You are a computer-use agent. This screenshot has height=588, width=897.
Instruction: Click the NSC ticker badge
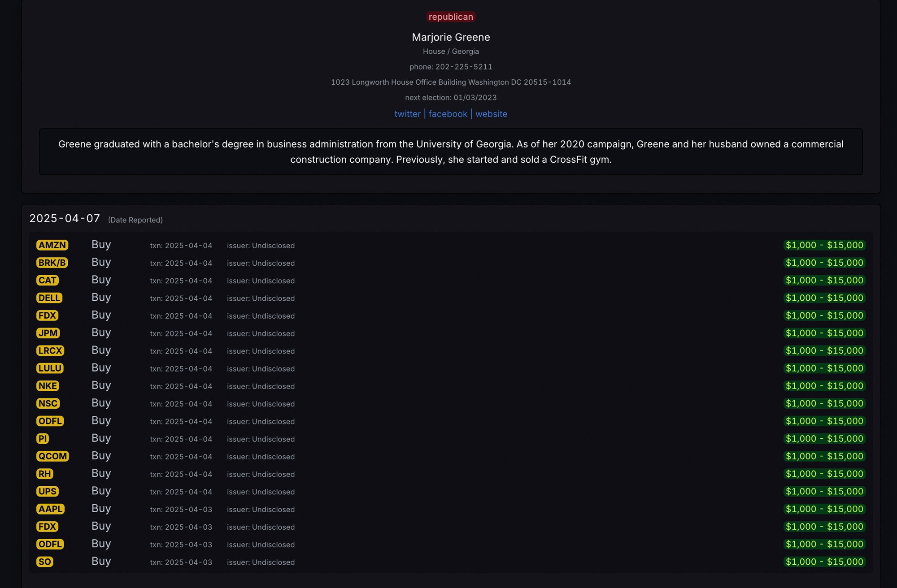point(48,403)
